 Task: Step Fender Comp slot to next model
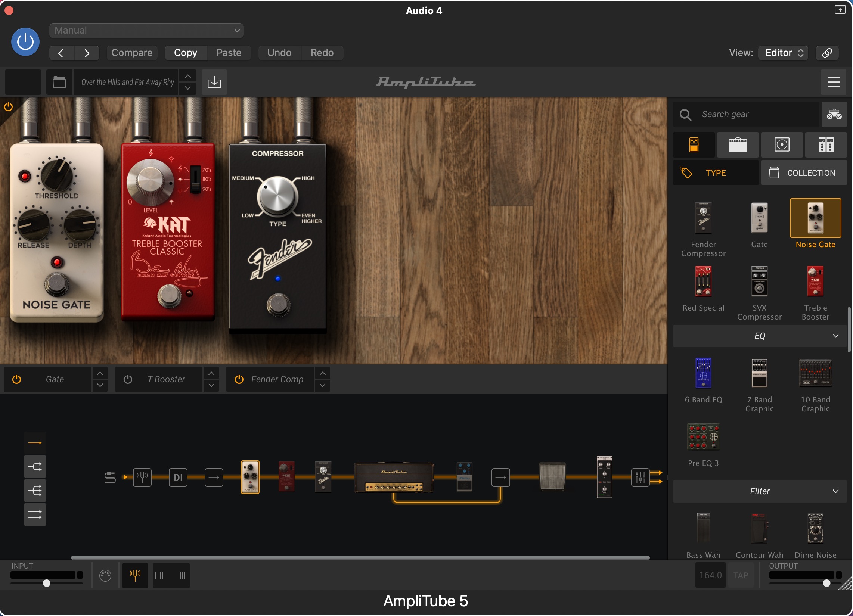coord(323,386)
